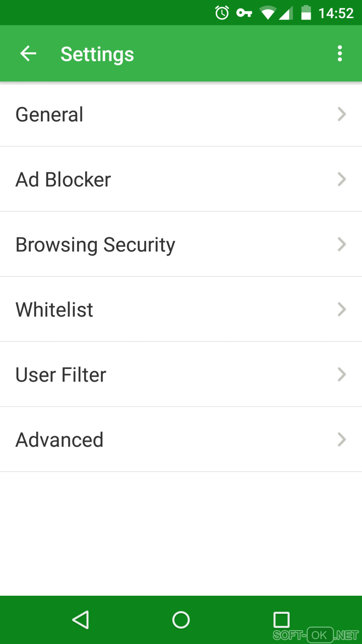The height and width of the screenshot is (644, 362).
Task: Expand the General row chevron
Action: tap(341, 114)
